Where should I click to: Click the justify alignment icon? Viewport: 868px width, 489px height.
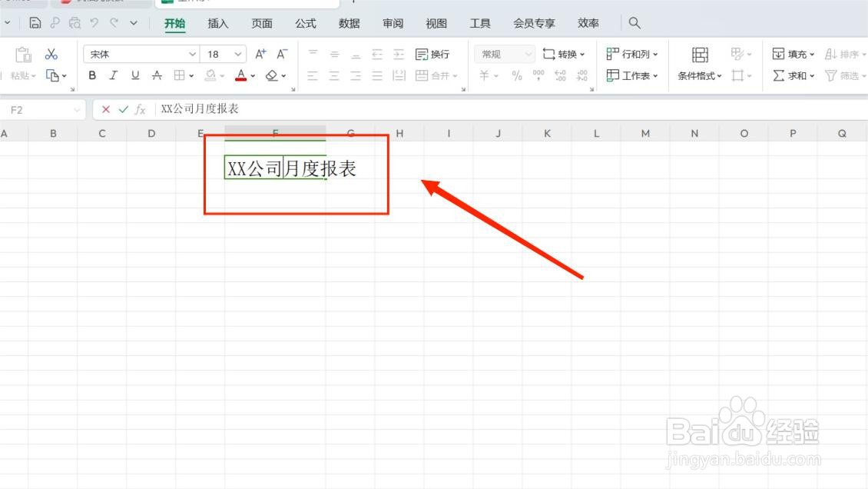[x=377, y=75]
